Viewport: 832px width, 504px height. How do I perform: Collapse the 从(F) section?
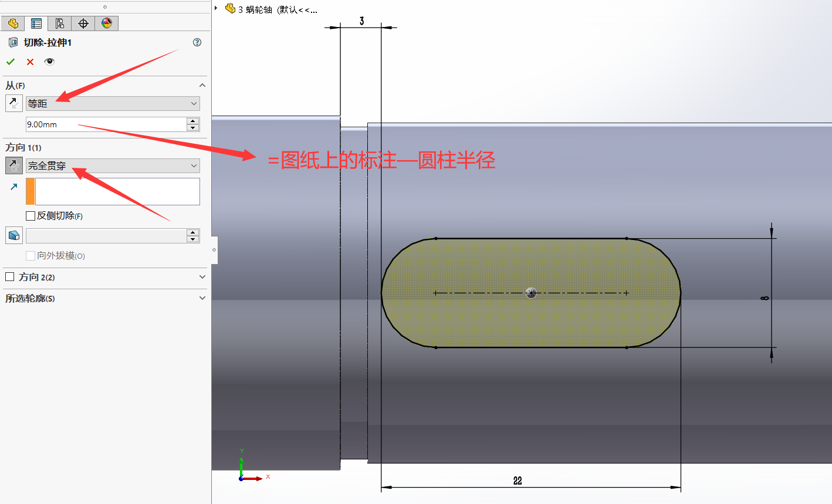click(x=202, y=86)
